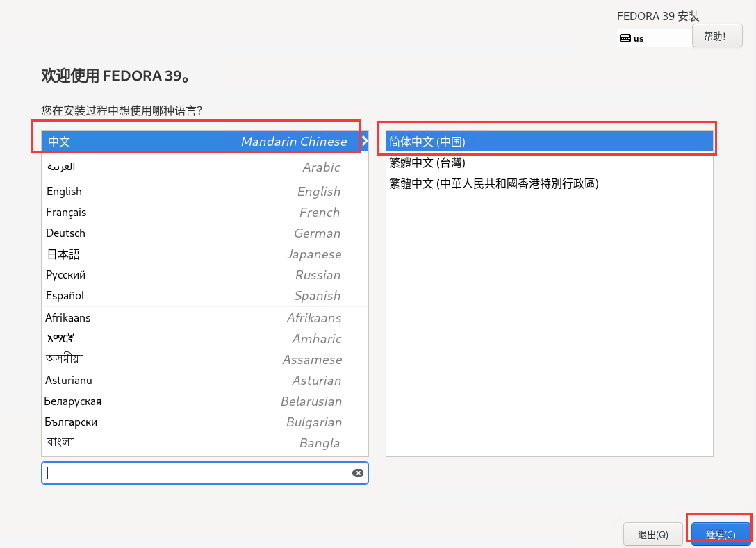Image resolution: width=756 pixels, height=548 pixels.
Task: Select 中文 Mandarin Chinese language
Action: 198,142
